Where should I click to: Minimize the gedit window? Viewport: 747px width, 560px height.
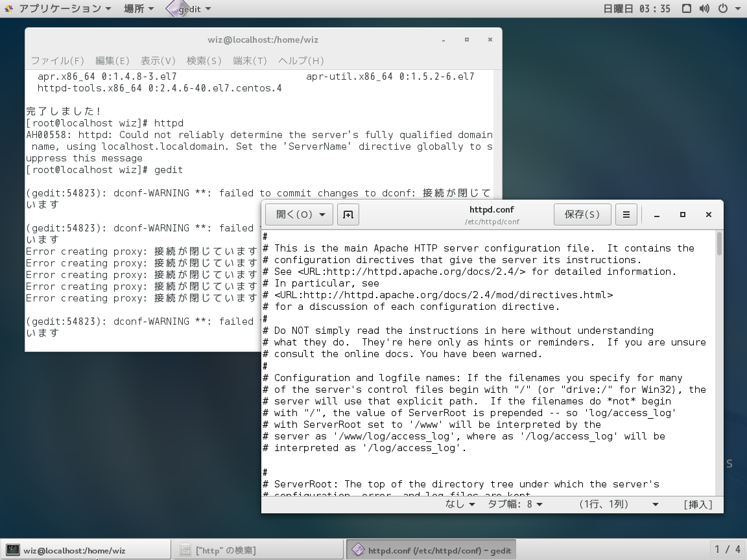tap(656, 215)
